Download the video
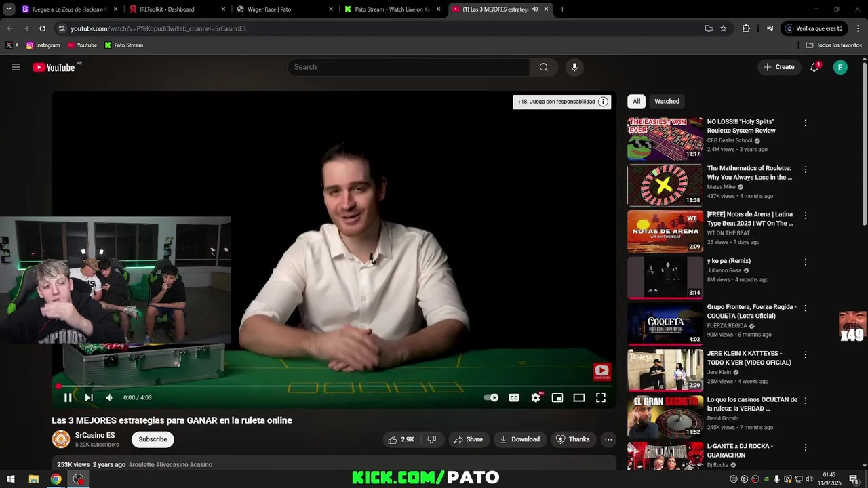Image resolution: width=868 pixels, height=488 pixels. pyautogui.click(x=520, y=439)
